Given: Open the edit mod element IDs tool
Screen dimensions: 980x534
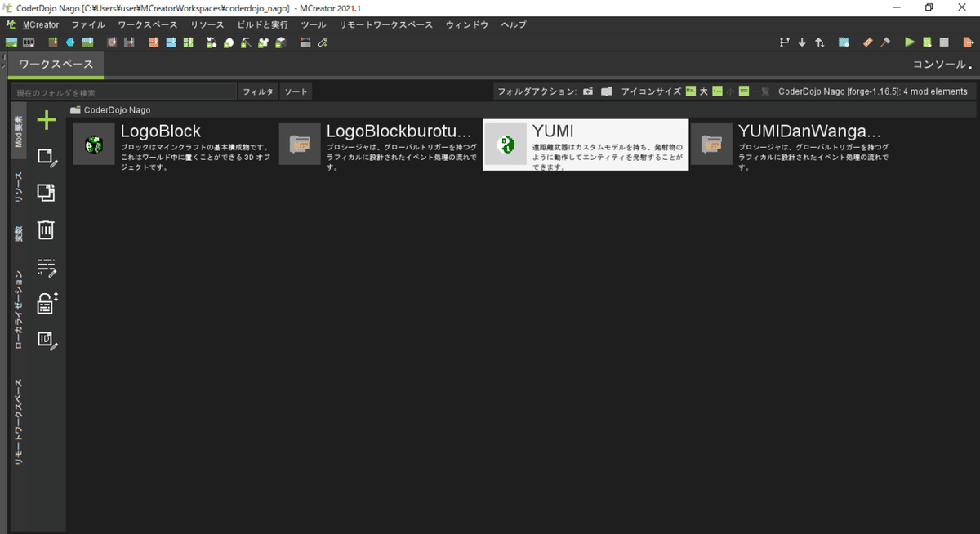Looking at the screenshot, I should click(46, 340).
